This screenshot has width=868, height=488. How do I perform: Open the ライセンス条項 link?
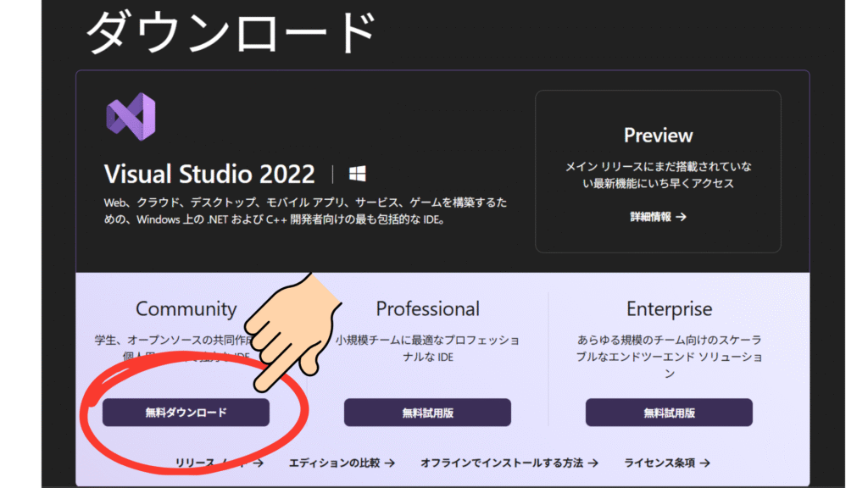tap(666, 463)
